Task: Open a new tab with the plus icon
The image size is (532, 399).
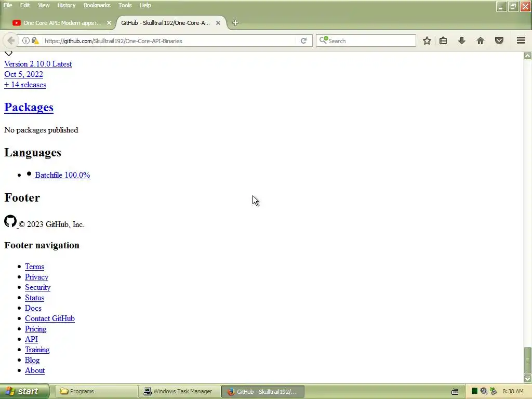Action: (235, 23)
